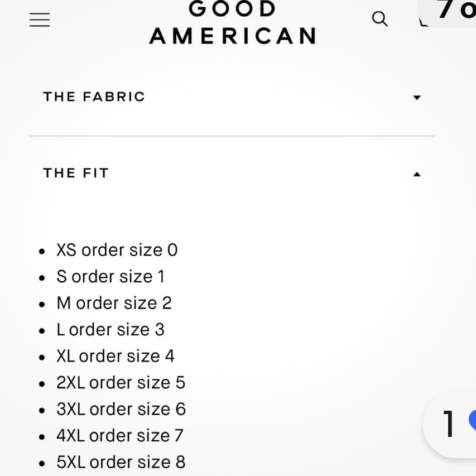Image resolution: width=476 pixels, height=476 pixels.
Task: Click the percent-off promo badge
Action: tap(447, 12)
